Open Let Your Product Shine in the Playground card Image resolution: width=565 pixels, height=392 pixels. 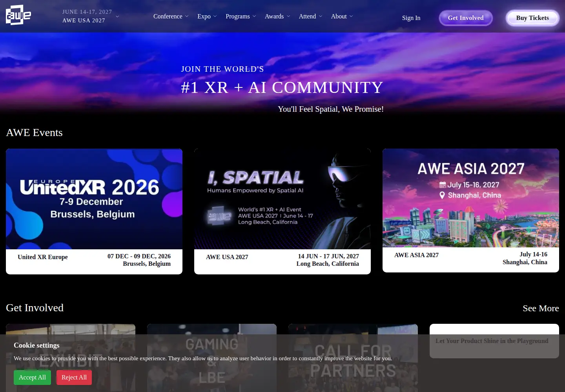494,341
